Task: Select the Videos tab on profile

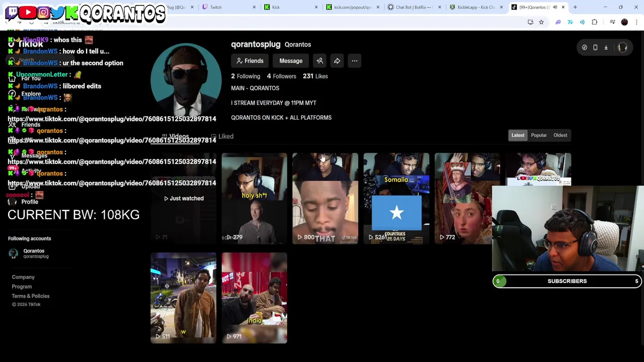Action: point(176,136)
